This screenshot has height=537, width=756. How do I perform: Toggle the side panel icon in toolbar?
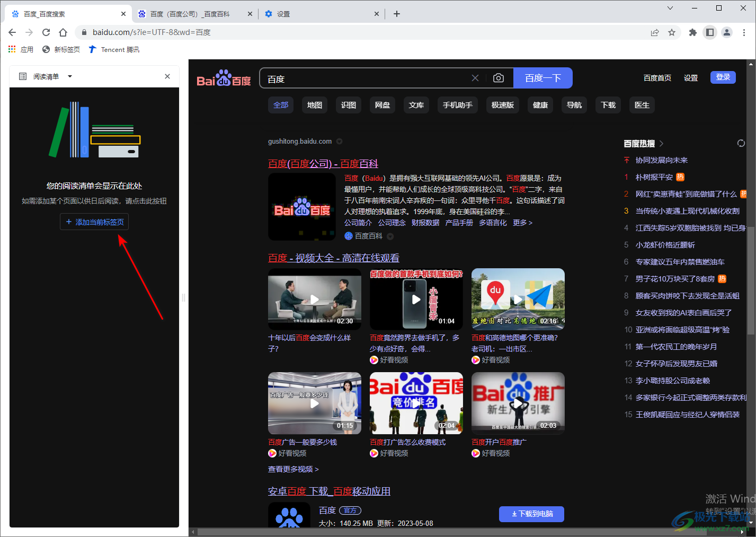710,32
